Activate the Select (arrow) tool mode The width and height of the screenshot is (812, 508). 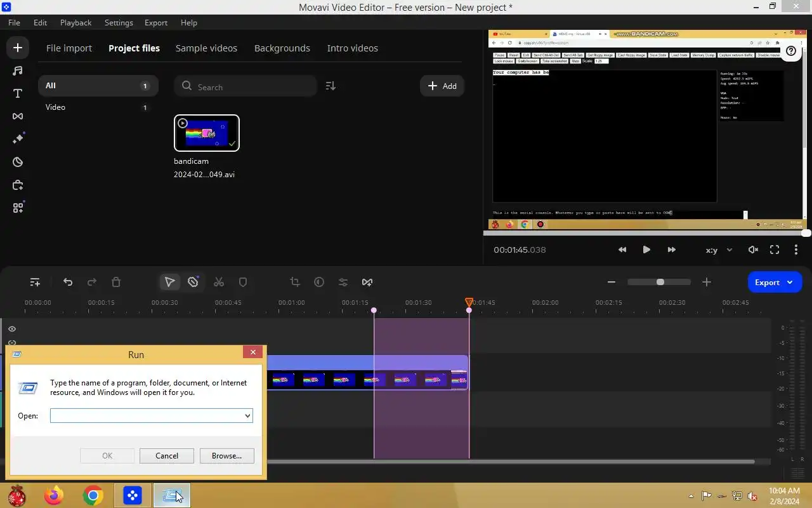[169, 282]
